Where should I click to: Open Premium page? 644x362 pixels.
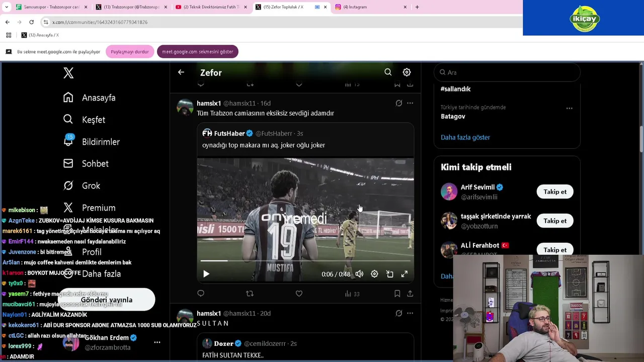point(90,208)
